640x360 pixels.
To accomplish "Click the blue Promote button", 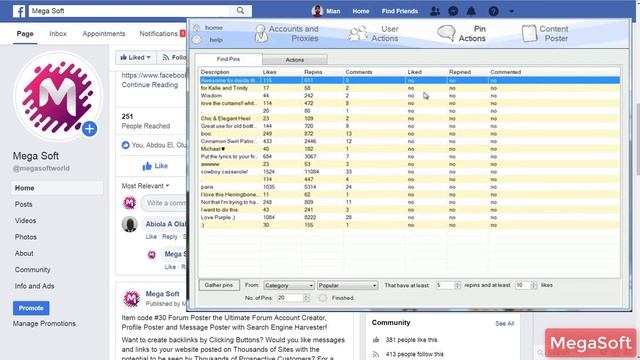I will [31, 308].
